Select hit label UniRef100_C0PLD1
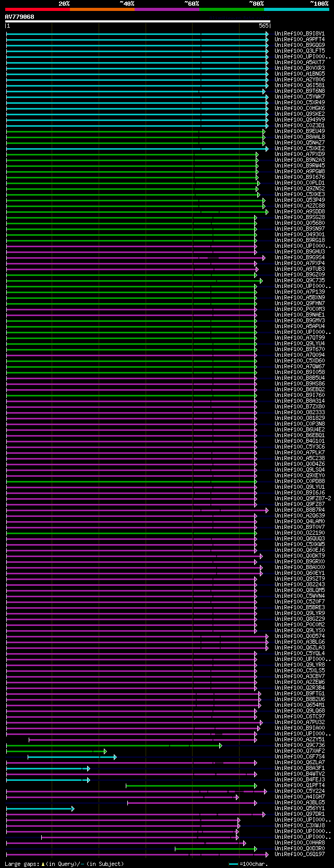The image size is (334, 868). 300,183
